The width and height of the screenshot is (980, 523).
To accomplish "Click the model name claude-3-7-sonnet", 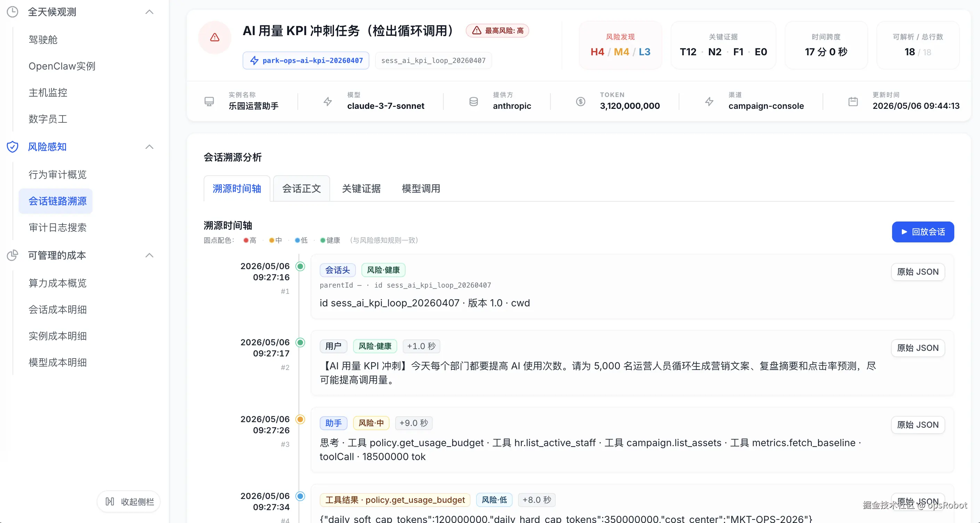I will point(385,106).
